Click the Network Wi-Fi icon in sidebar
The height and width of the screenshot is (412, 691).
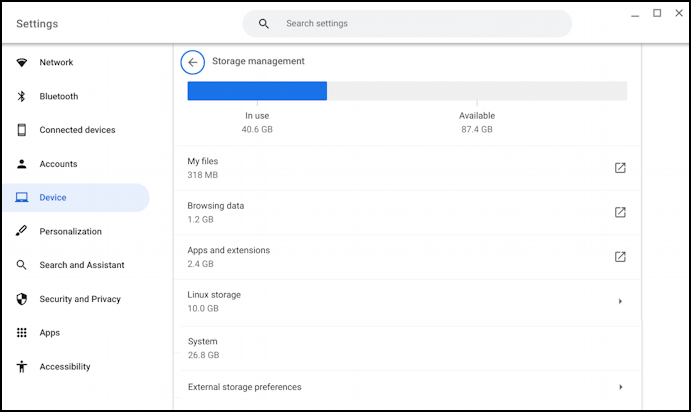tap(21, 63)
